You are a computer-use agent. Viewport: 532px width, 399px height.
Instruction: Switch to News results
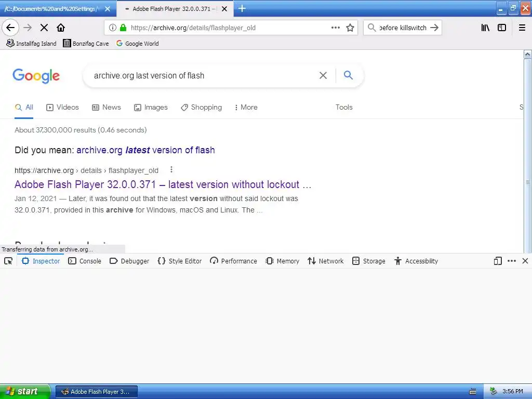tap(106, 107)
